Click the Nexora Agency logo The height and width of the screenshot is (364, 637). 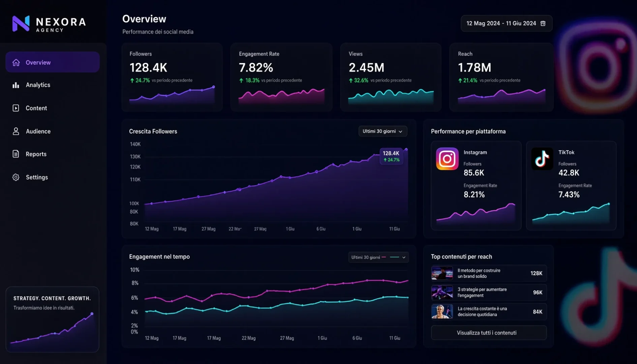pyautogui.click(x=49, y=24)
